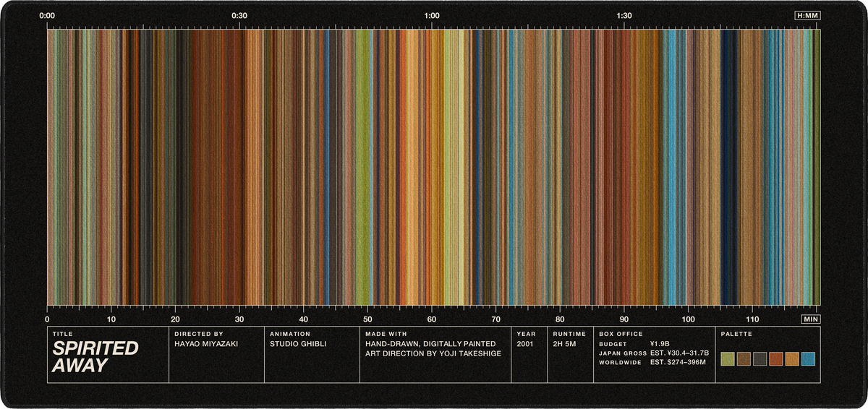Select the dark gray palette swatch
The image size is (868, 409).
(759, 359)
